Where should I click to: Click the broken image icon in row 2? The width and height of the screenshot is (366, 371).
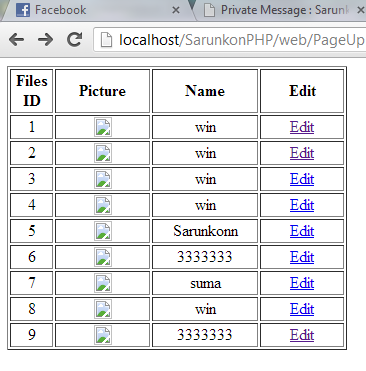[x=103, y=153]
